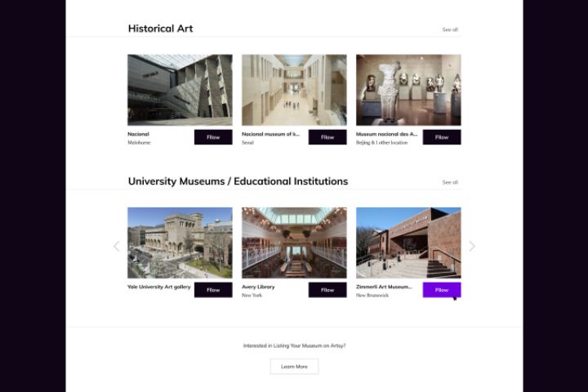The image size is (588, 392).
Task: Follow the Museum nacional des A... in Beijing
Action: pos(442,137)
